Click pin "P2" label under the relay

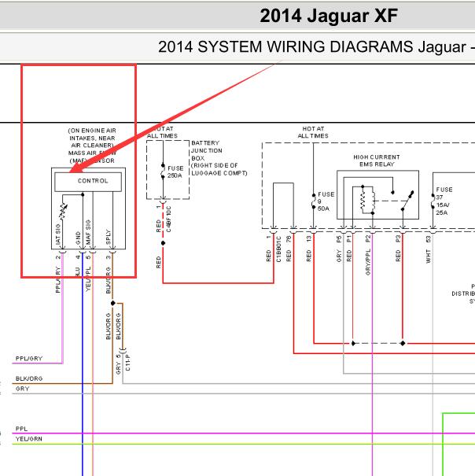pos(368,238)
